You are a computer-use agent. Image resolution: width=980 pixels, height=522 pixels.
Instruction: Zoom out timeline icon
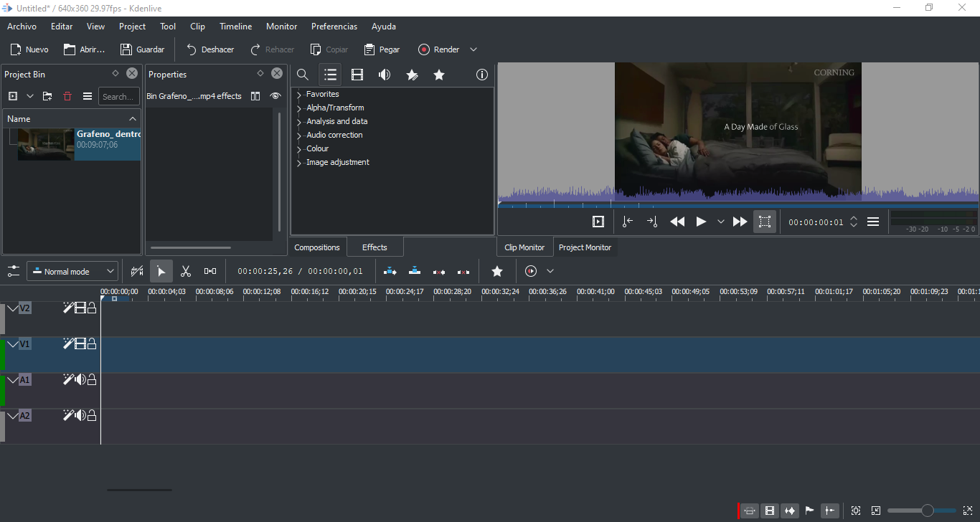[876, 511]
